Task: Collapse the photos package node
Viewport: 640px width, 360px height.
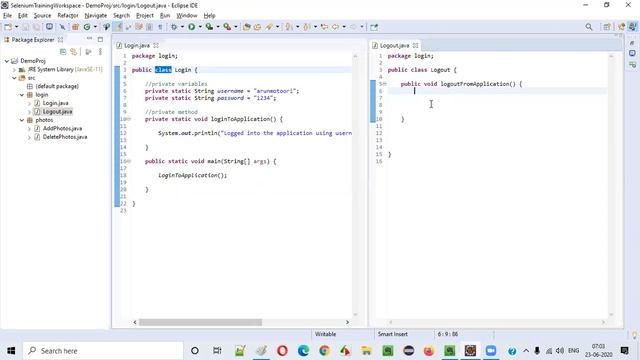Action: 22,120
